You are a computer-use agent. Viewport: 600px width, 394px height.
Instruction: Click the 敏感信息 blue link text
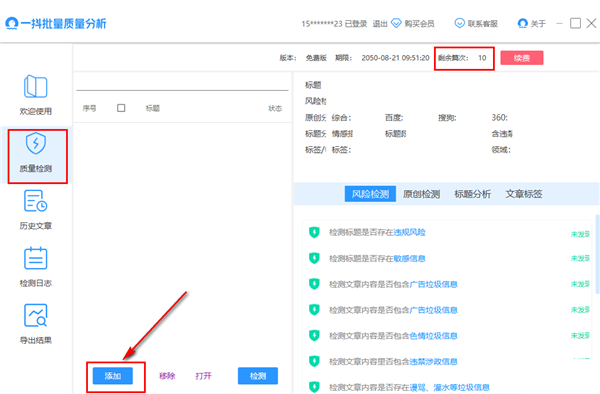tap(409, 258)
